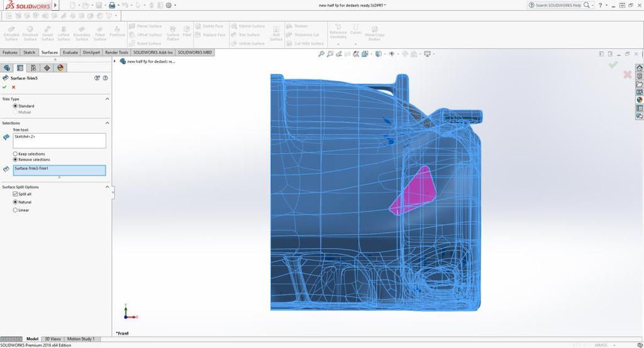Collapse the Surface Split Options section
Viewport: 644px width, 348px height.
click(x=107, y=187)
